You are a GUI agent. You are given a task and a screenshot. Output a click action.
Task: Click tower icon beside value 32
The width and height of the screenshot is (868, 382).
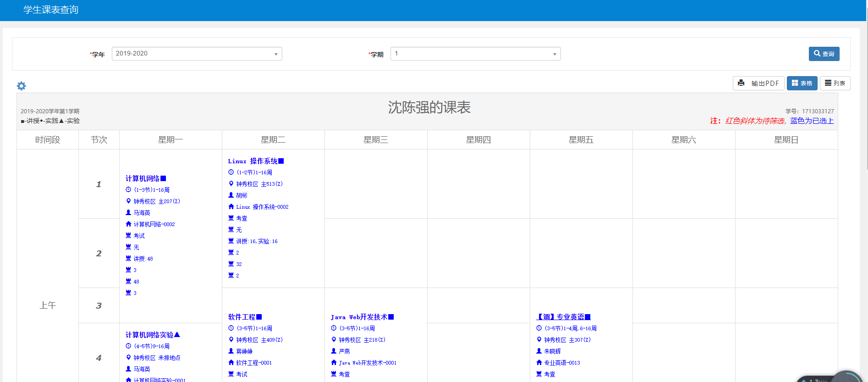click(231, 264)
